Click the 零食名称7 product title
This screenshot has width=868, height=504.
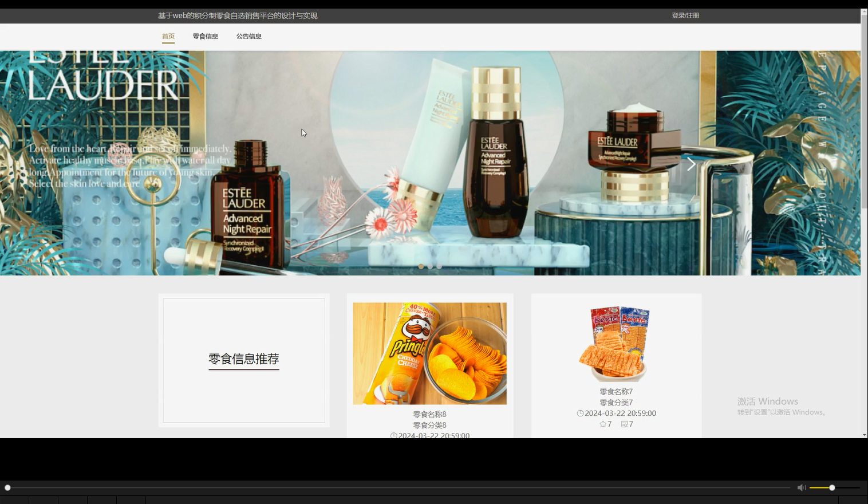[x=616, y=391]
